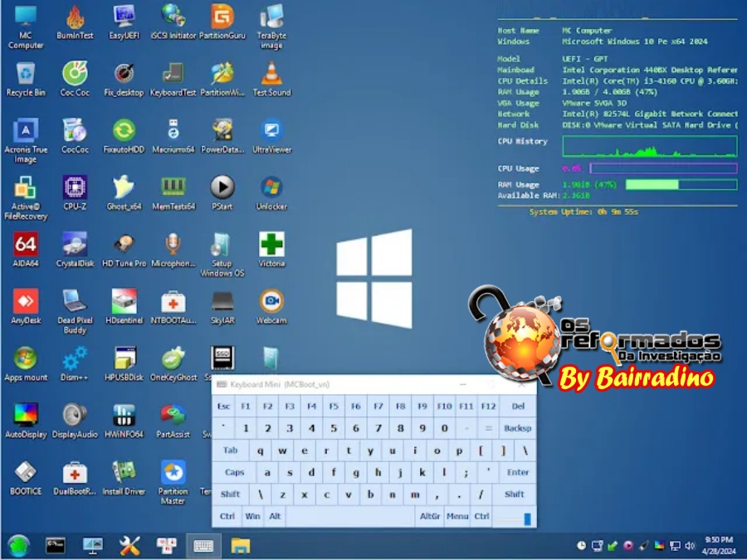Viewport: 747px width, 560px height.
Task: Select the TeraByte image icon
Action: 271,27
